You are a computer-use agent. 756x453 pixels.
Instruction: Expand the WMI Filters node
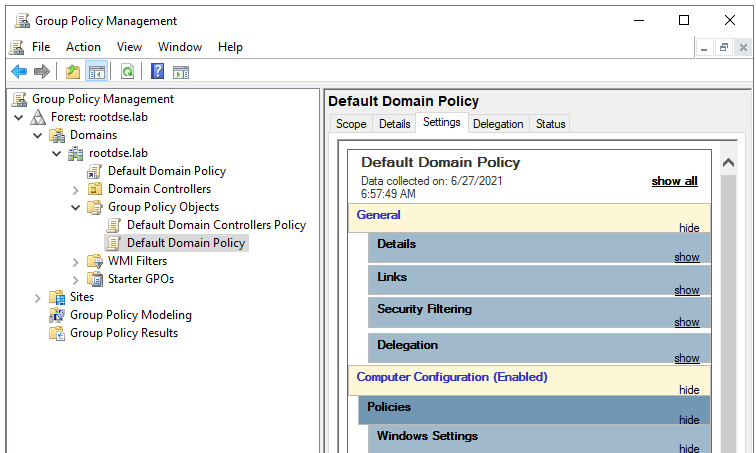[76, 262]
